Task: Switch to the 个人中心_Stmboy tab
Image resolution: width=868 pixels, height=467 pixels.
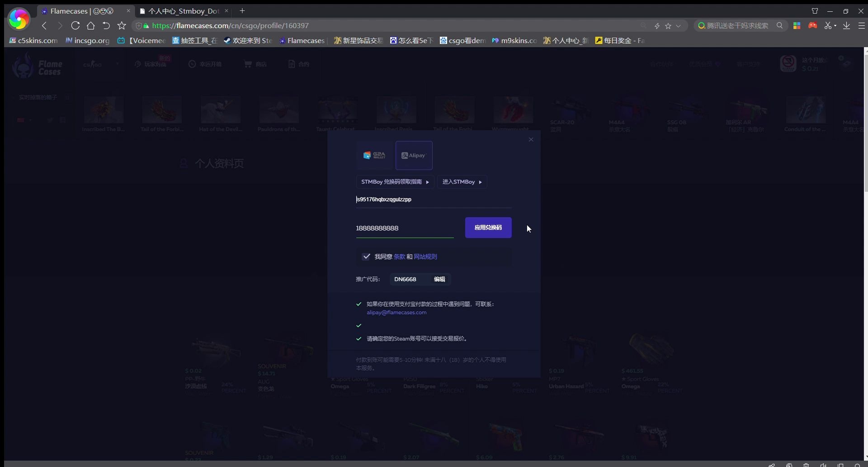Action: (x=183, y=11)
